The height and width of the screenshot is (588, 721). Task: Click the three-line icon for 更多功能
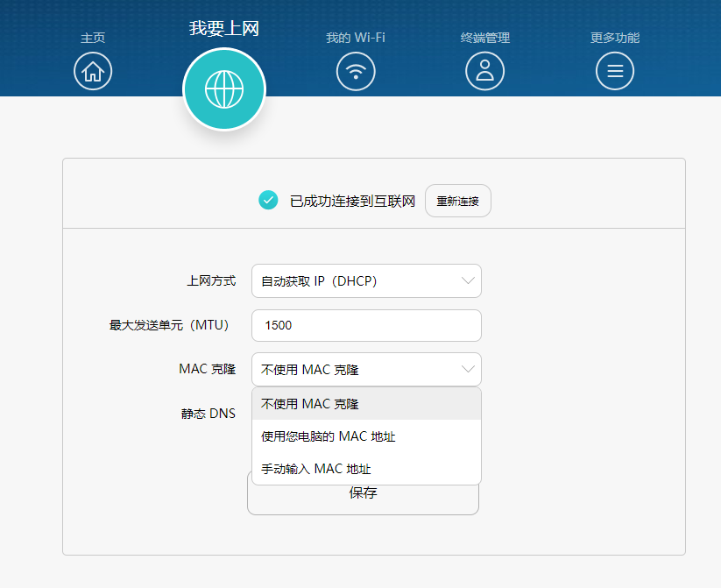point(615,71)
